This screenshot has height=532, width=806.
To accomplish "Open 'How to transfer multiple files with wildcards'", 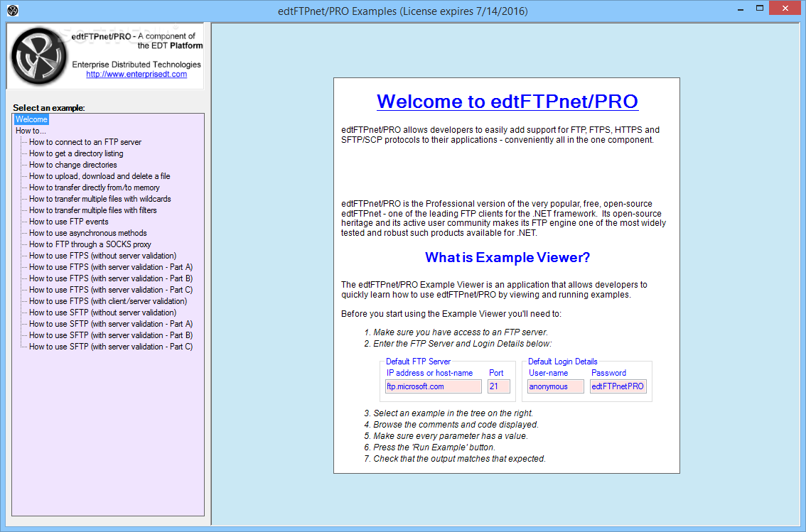I will [x=100, y=199].
